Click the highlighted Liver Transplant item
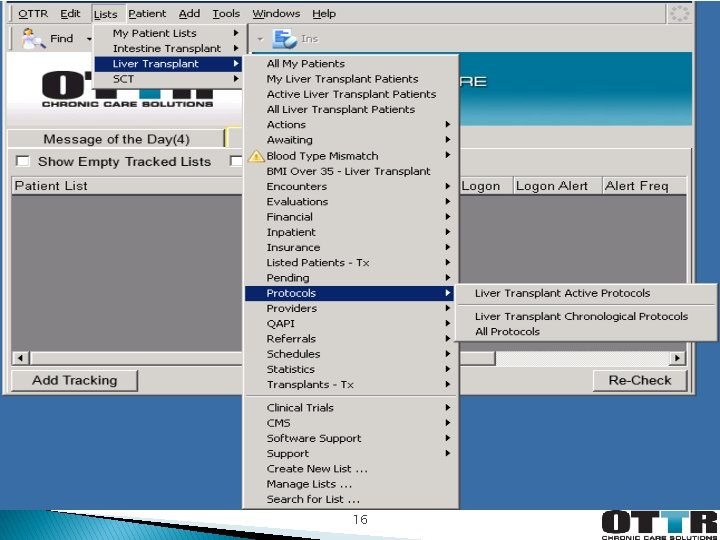Image resolution: width=720 pixels, height=540 pixels. [x=169, y=63]
